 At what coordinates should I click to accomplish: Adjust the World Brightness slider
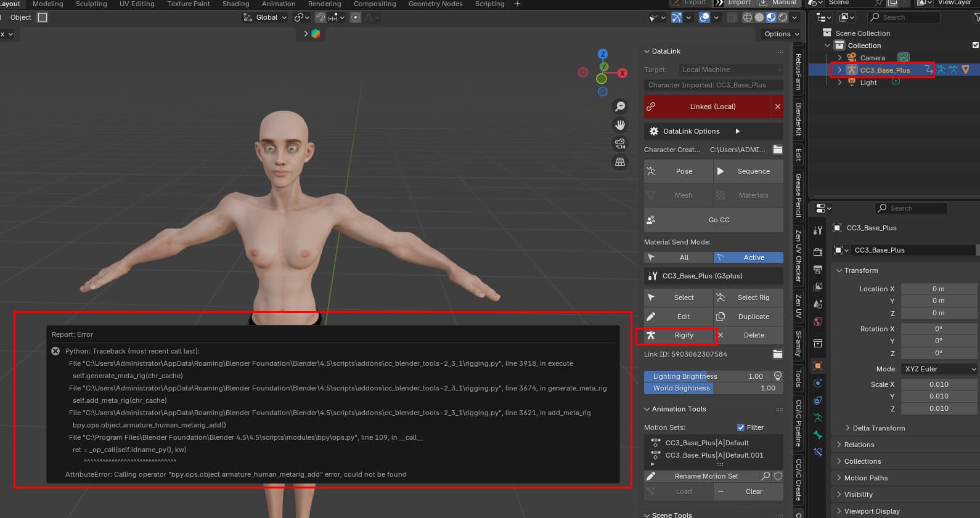pyautogui.click(x=713, y=388)
